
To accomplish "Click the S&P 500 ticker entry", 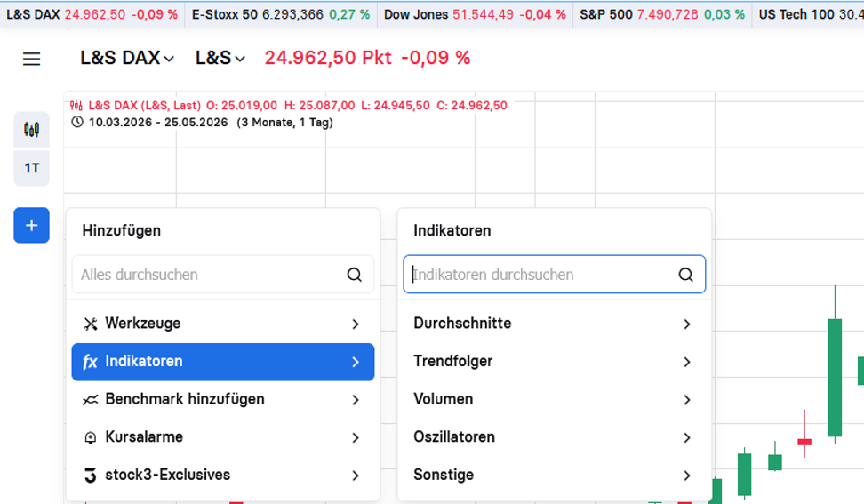I will 661,14.
